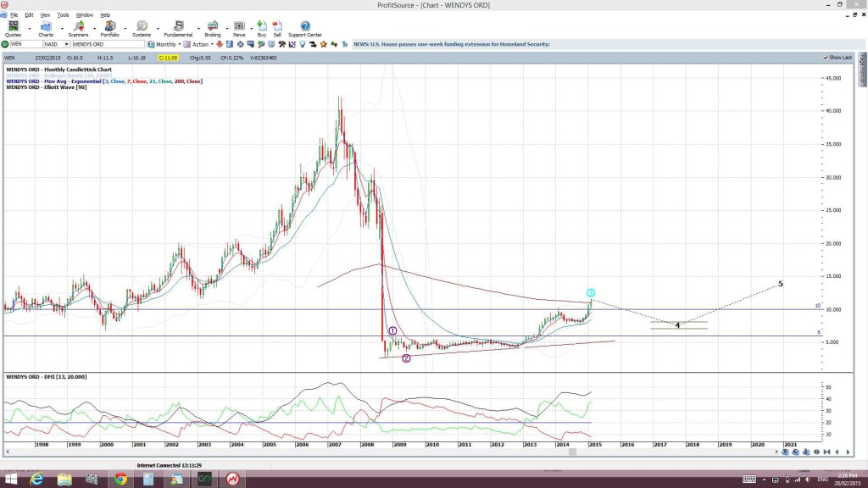Click the Elliott Wave [90] indicator label
The width and height of the screenshot is (868, 488).
tap(47, 87)
